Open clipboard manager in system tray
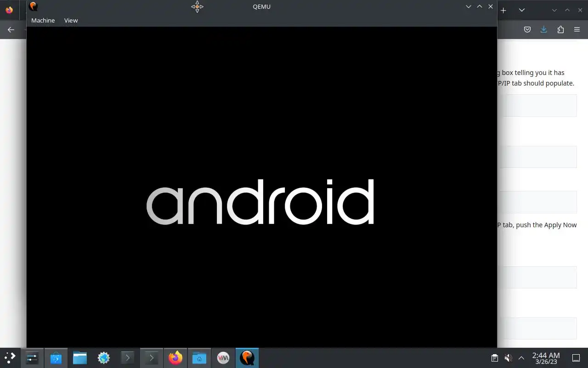The height and width of the screenshot is (368, 588). click(x=494, y=358)
